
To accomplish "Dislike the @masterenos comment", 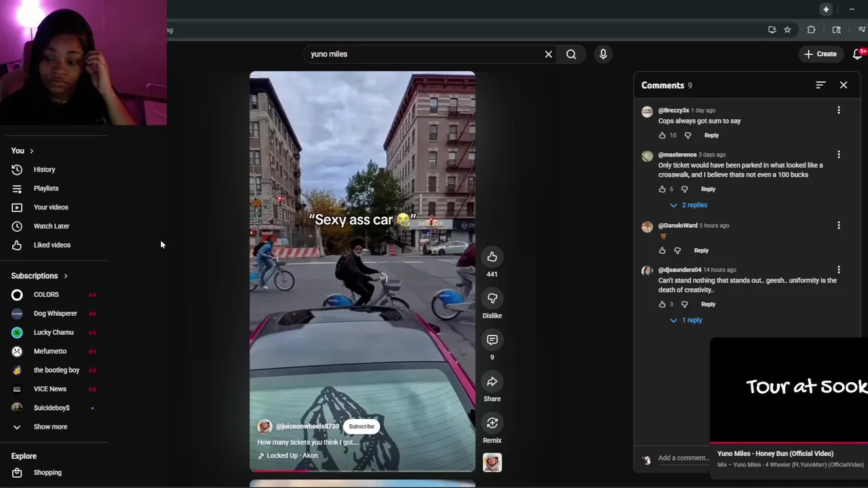I will click(684, 189).
